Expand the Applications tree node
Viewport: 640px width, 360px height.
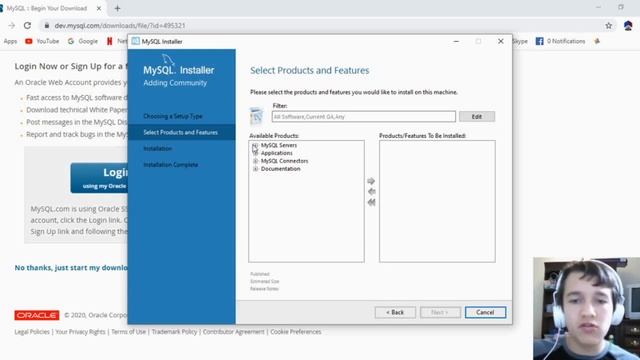point(255,153)
